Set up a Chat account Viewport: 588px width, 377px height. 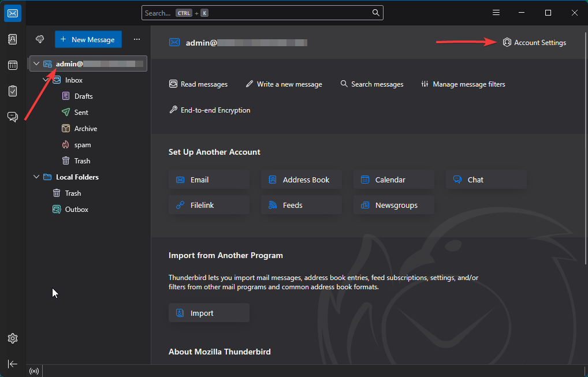[x=486, y=180]
